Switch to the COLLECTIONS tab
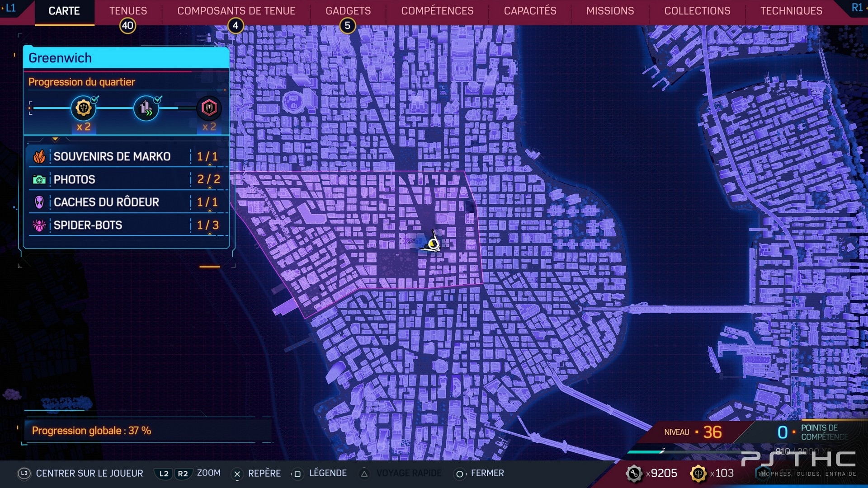868x488 pixels. click(697, 11)
